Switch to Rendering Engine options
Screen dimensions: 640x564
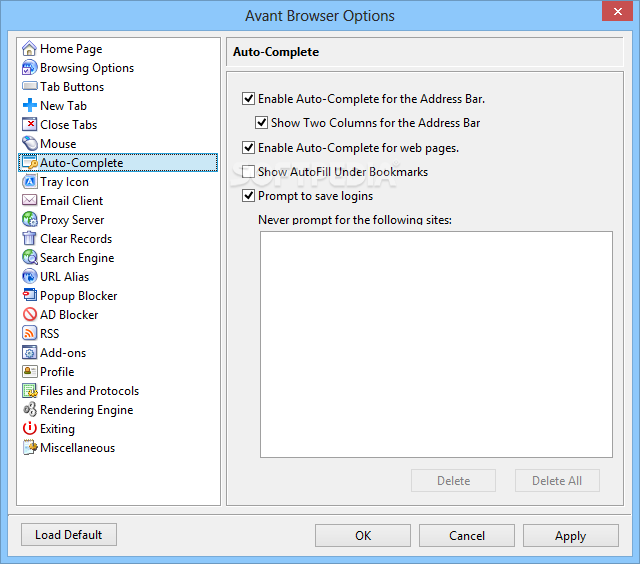pyautogui.click(x=87, y=410)
